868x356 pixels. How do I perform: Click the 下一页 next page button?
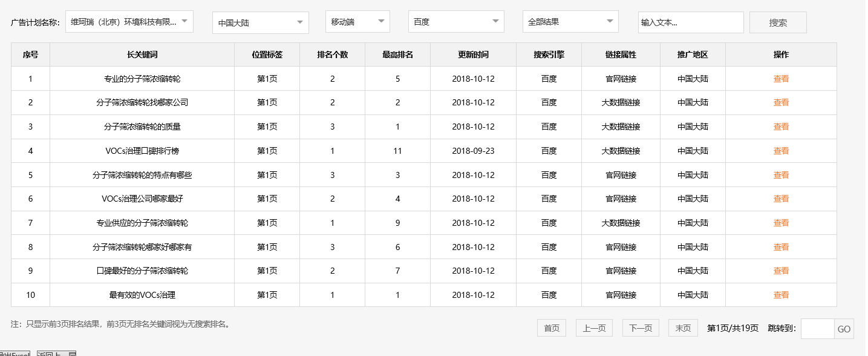tap(640, 328)
